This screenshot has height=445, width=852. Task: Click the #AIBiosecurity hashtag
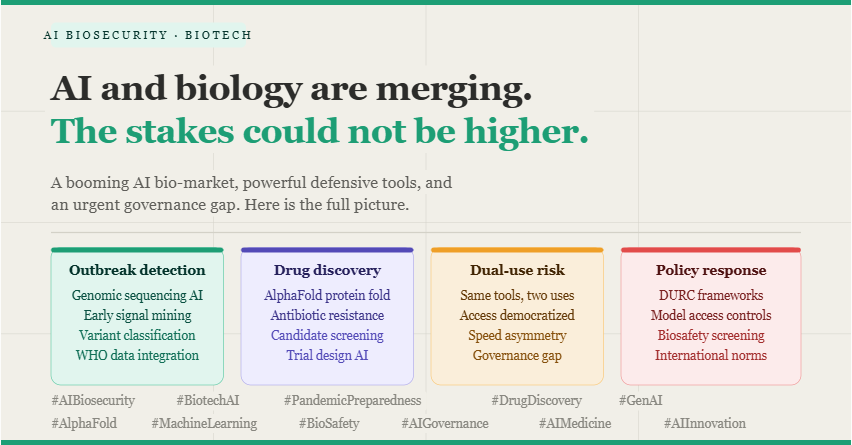coord(93,400)
